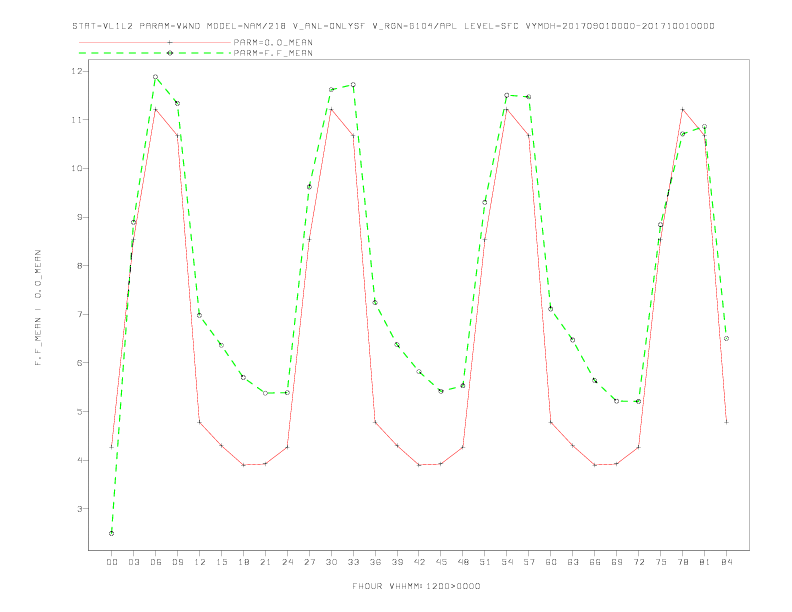The height and width of the screenshot is (612, 792).
Task: Click x-axis hour label 21
Action: point(265,562)
